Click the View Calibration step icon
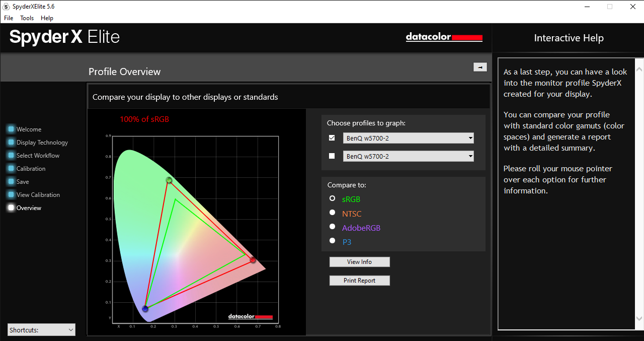 (x=11, y=194)
